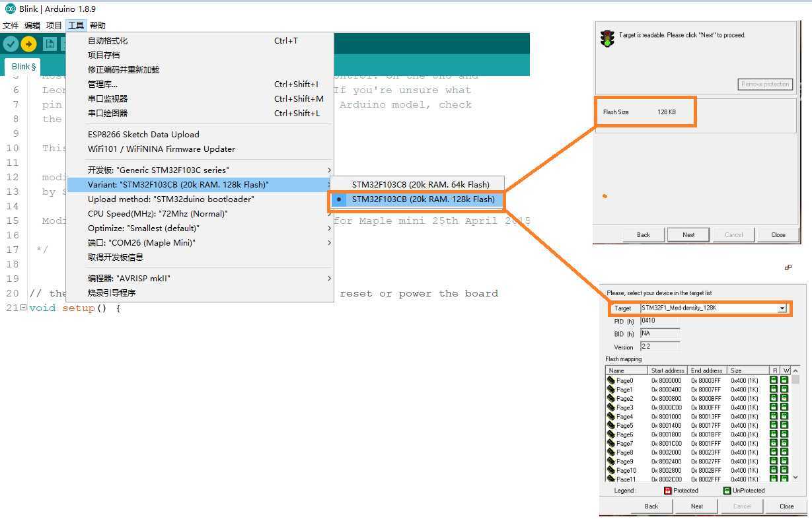
Task: Click Next in the Flash Size dialog
Action: point(688,234)
